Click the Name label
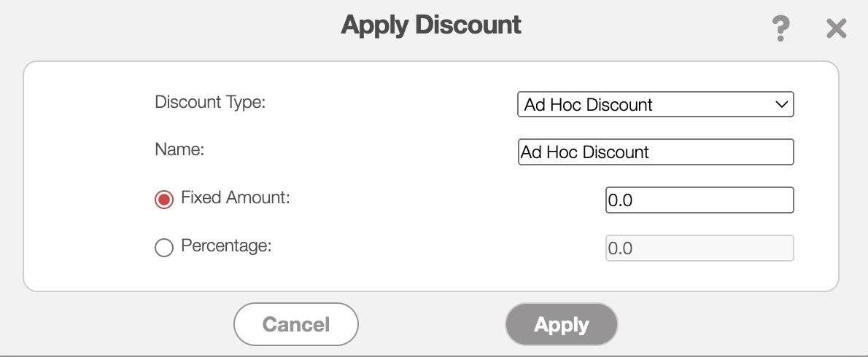Image resolution: width=868 pixels, height=357 pixels. [x=179, y=149]
